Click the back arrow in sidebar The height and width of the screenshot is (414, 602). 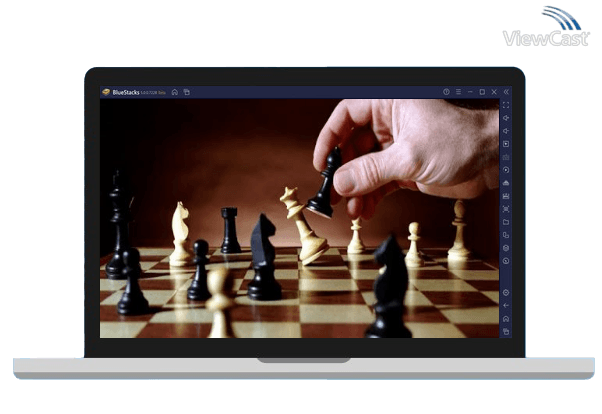pyautogui.click(x=506, y=306)
